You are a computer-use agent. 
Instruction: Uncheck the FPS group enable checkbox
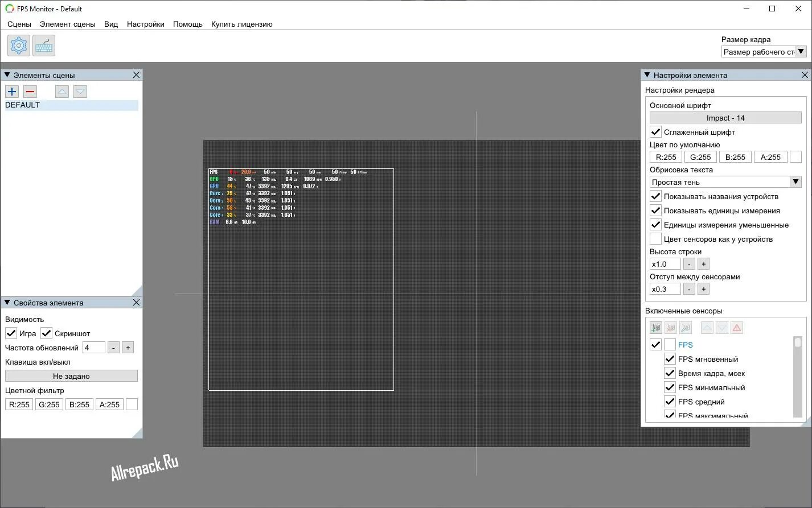point(655,345)
